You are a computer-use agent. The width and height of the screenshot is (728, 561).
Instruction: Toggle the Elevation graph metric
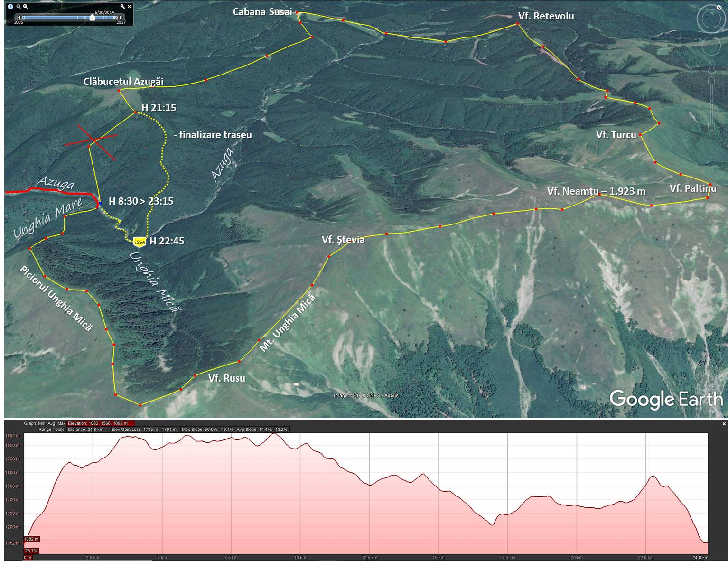pyautogui.click(x=101, y=423)
